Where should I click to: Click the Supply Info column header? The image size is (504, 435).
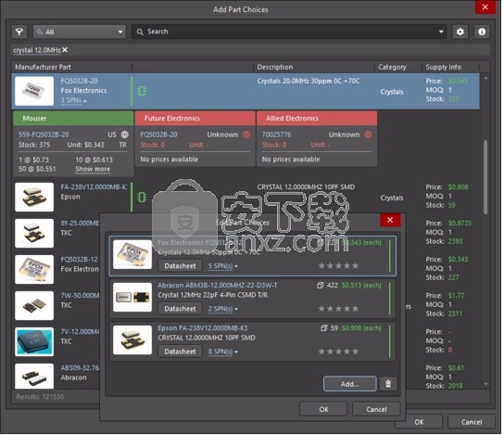443,67
